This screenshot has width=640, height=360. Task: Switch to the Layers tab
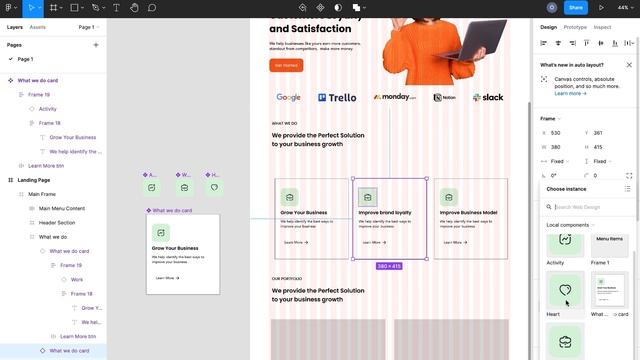point(15,27)
